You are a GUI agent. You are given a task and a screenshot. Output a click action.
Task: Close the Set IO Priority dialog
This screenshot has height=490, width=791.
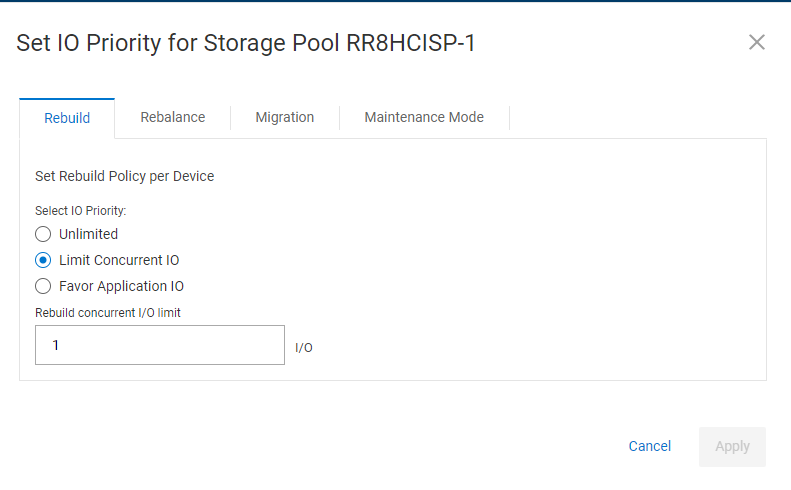point(757,42)
